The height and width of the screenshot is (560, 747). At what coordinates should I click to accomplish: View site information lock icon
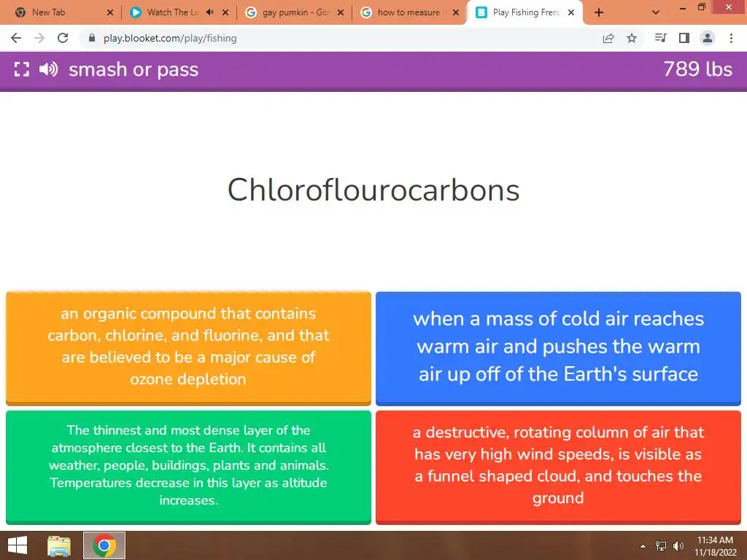[x=92, y=38]
